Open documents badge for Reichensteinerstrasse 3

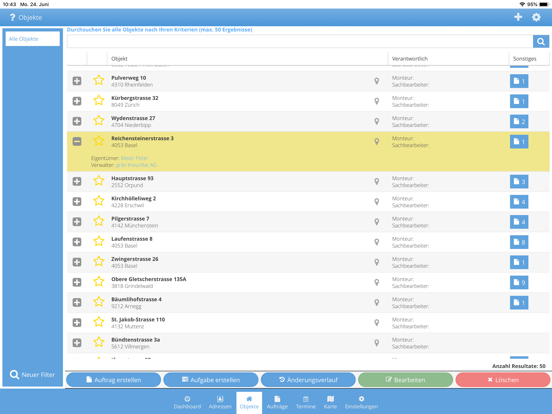click(x=519, y=142)
